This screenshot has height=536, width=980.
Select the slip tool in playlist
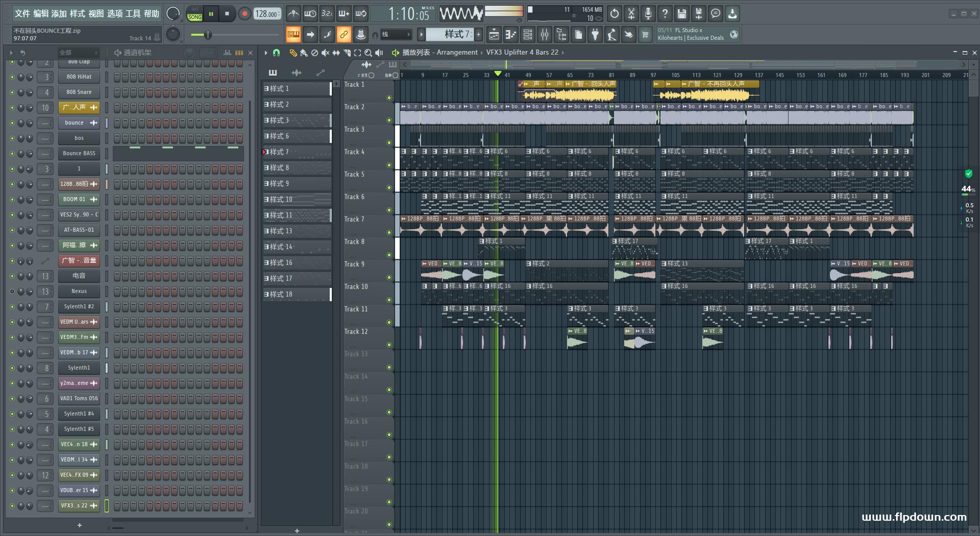pyautogui.click(x=336, y=53)
